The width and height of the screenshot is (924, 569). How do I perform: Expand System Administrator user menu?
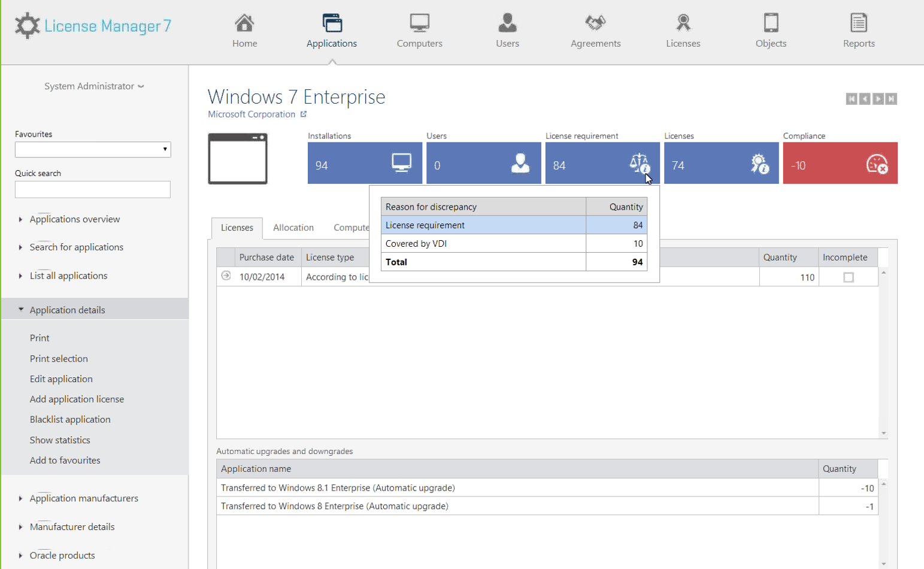[x=94, y=86]
